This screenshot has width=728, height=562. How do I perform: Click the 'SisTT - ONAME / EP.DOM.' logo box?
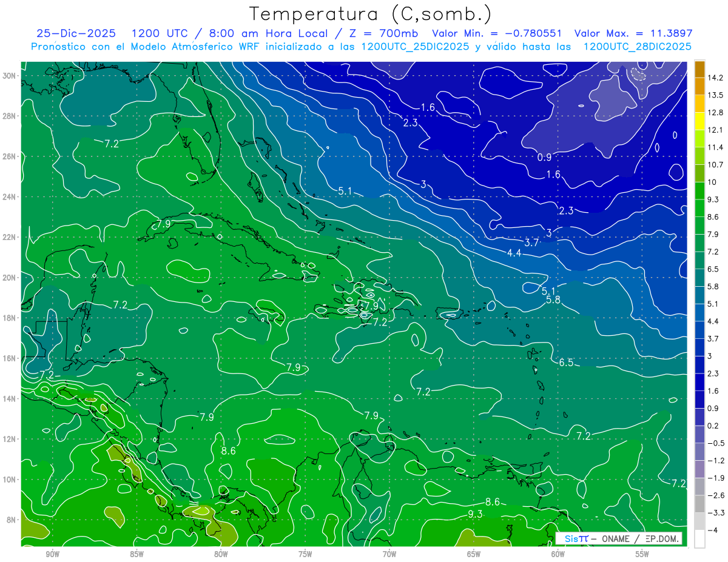tap(619, 538)
